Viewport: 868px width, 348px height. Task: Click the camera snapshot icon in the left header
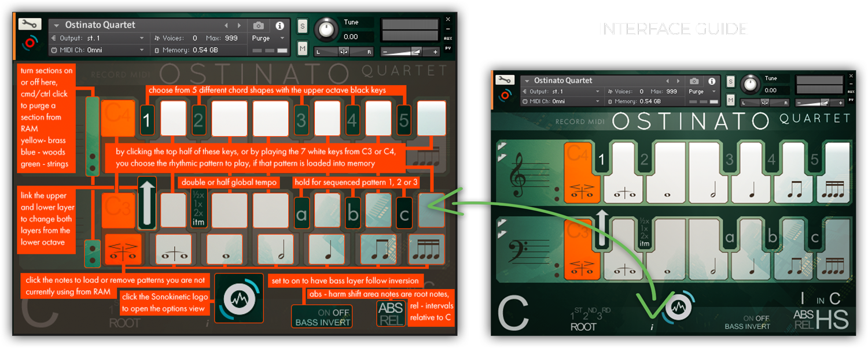click(259, 25)
